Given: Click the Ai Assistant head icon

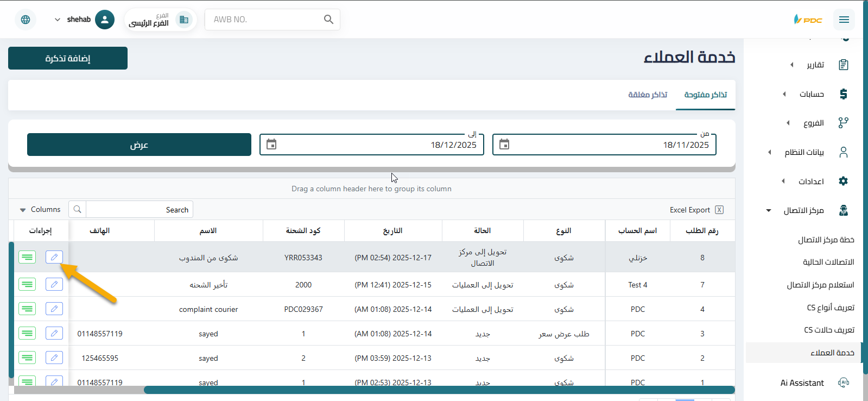Looking at the screenshot, I should pos(844,383).
